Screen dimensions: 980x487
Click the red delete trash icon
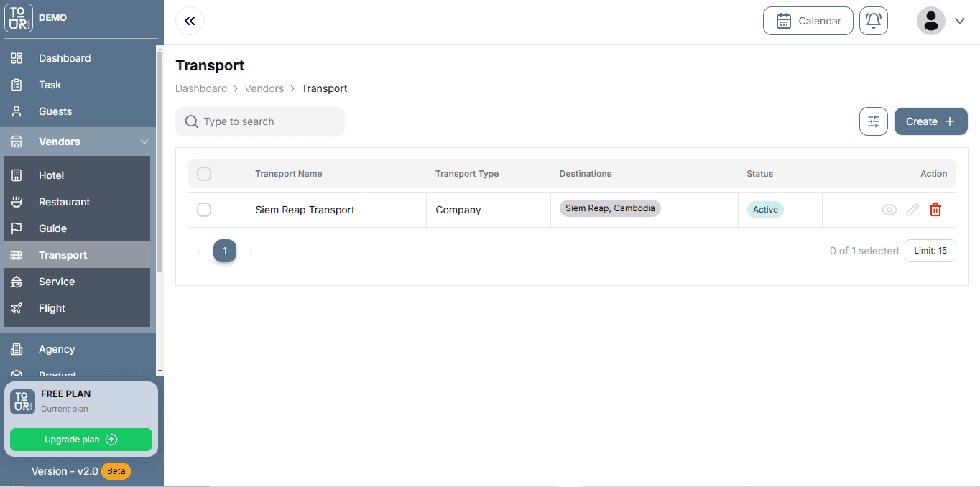pyautogui.click(x=935, y=210)
